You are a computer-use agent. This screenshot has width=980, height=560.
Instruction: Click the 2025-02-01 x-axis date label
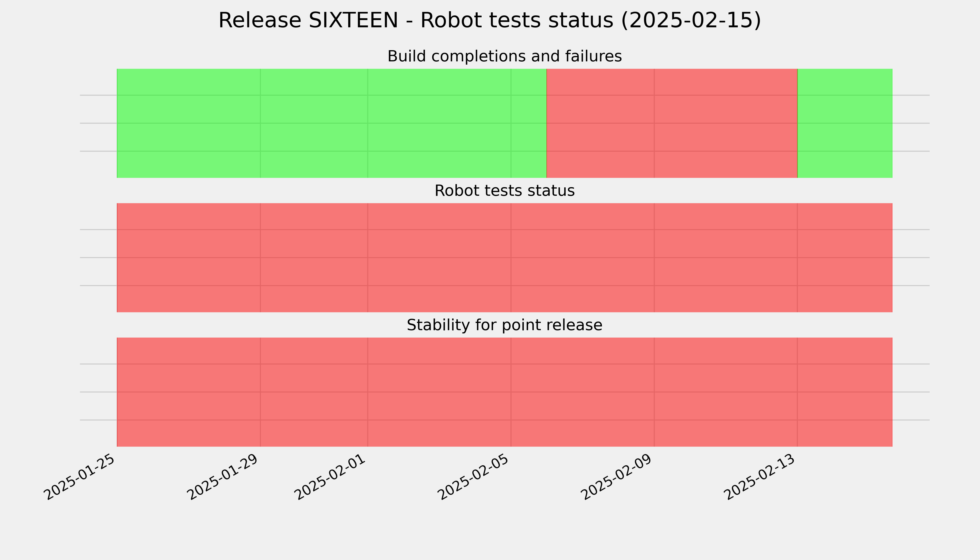tap(330, 477)
